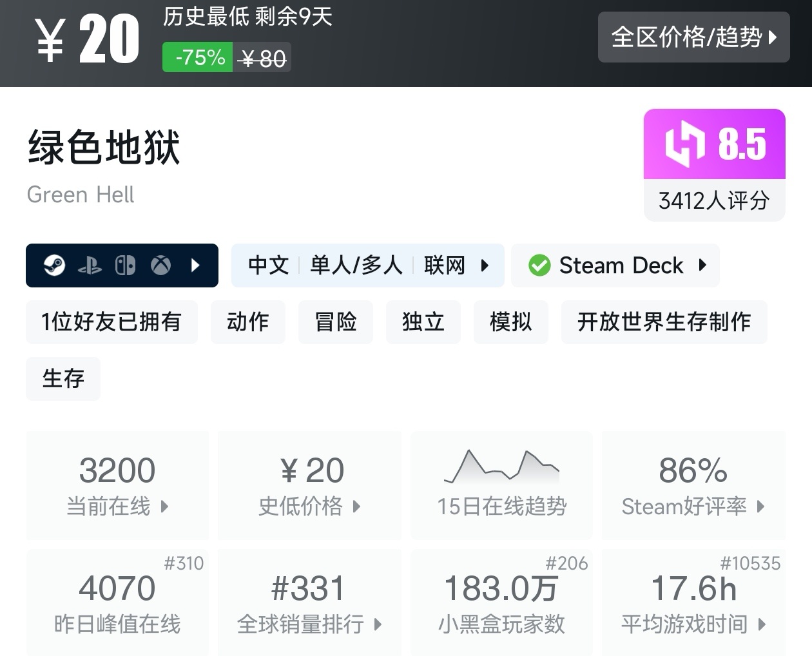Screen dimensions: 812x656
Task: Open all-region price and trend button
Action: click(x=693, y=37)
